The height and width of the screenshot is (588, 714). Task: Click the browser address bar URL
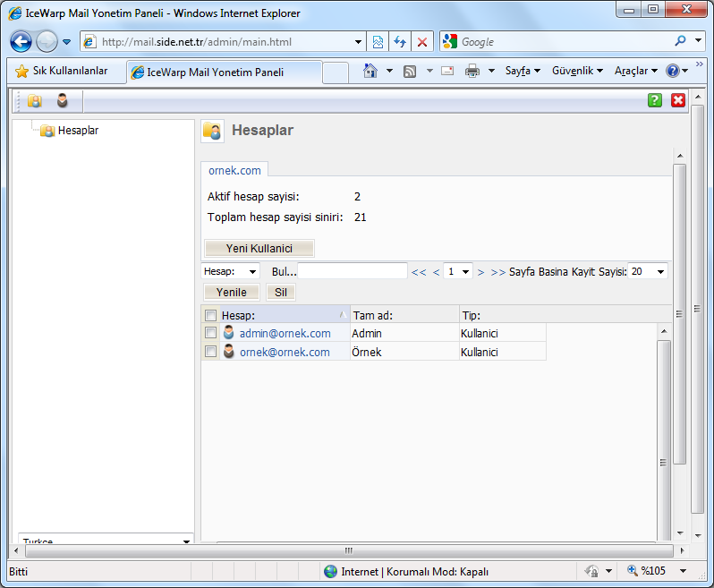(x=197, y=42)
